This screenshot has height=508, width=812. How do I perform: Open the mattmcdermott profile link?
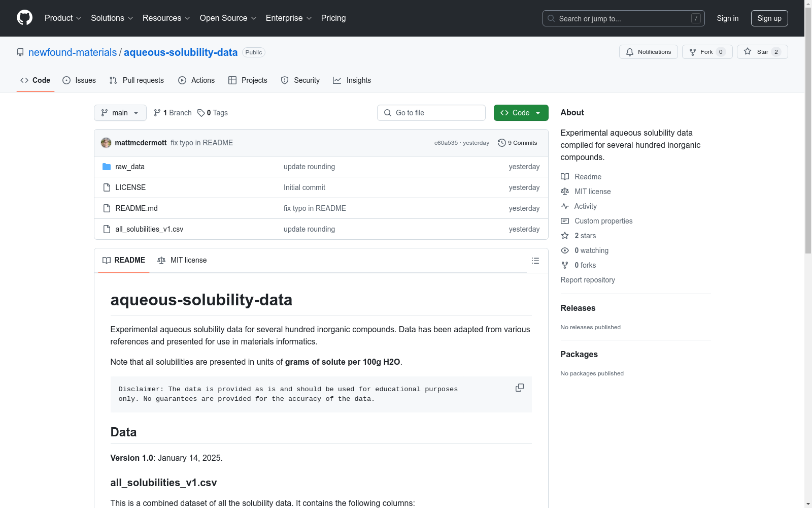[141, 143]
